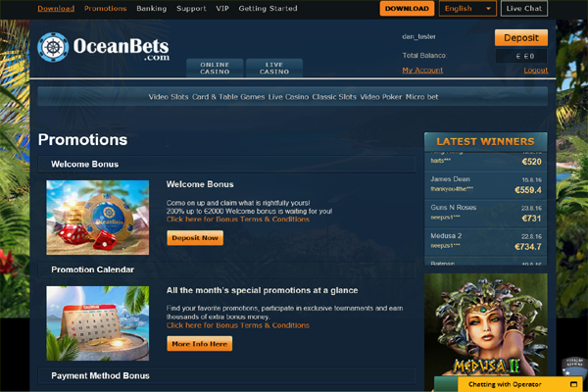Viewport: 588px width, 392px height.
Task: Click the Deposit Now button
Action: pos(195,238)
